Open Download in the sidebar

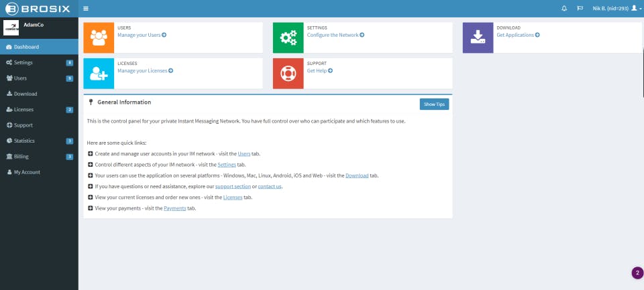(39, 94)
